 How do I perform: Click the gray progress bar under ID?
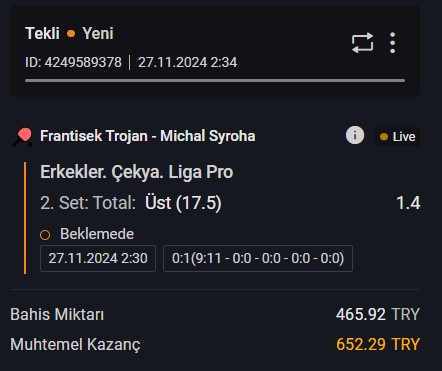click(215, 81)
